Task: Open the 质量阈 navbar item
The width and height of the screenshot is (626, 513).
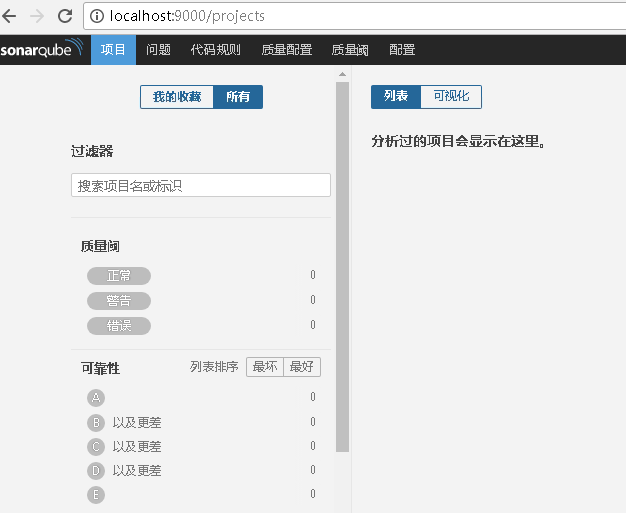Action: click(350, 50)
